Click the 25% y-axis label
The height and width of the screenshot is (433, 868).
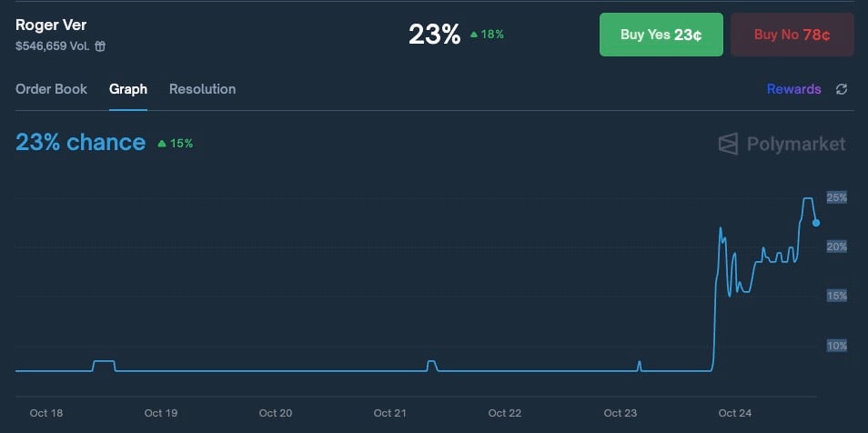pos(836,197)
